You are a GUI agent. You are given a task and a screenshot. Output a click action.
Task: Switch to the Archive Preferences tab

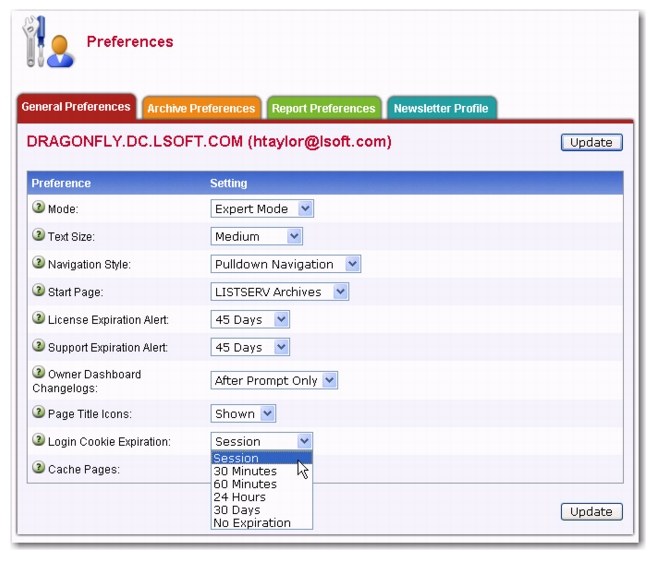pyautogui.click(x=201, y=108)
